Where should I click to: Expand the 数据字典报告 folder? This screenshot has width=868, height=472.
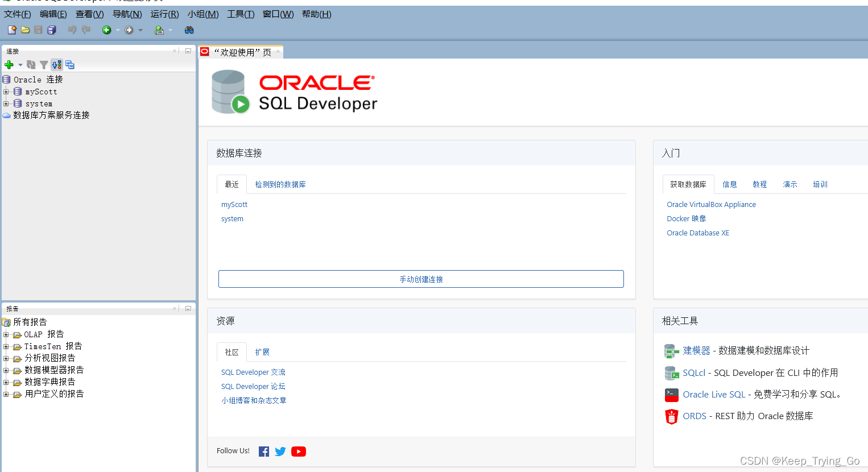click(x=6, y=382)
